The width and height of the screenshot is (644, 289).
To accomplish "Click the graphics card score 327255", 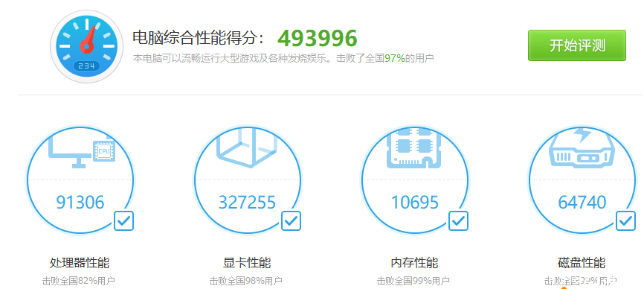I will pos(247,203).
